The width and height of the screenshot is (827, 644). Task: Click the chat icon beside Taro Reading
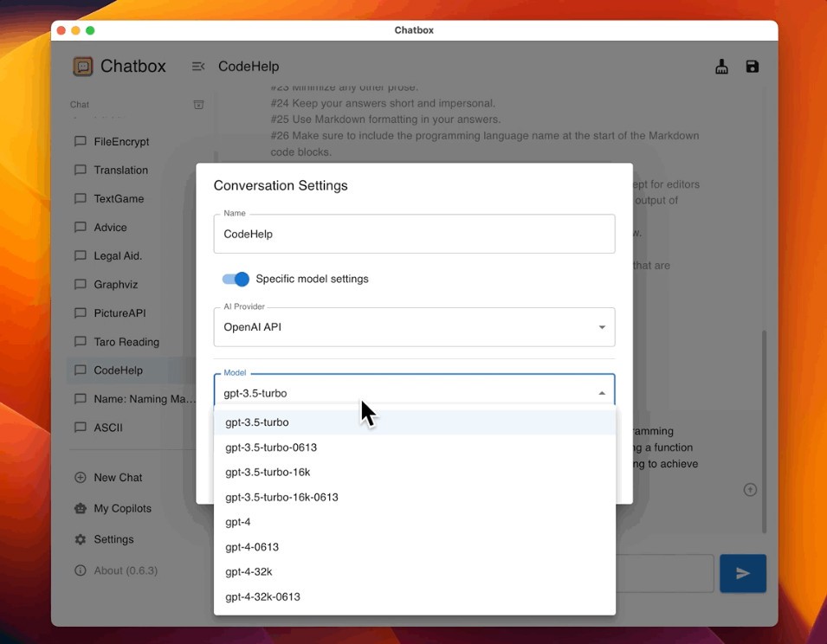[81, 342]
